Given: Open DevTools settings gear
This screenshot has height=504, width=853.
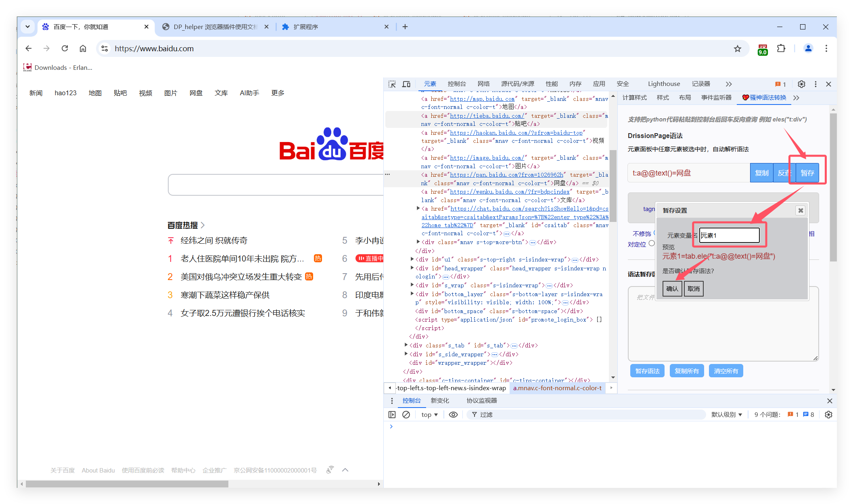Looking at the screenshot, I should [801, 84].
